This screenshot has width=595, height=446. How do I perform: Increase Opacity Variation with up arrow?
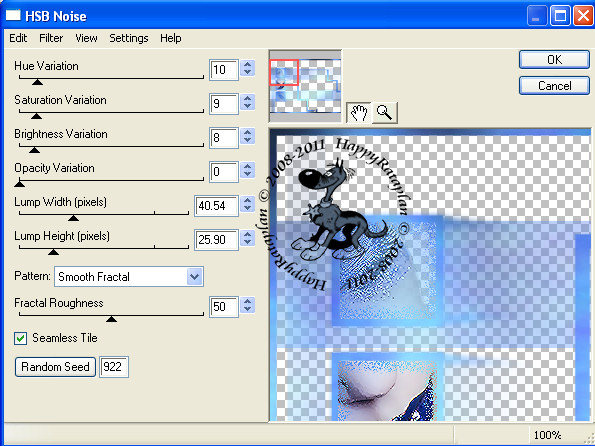pos(247,167)
